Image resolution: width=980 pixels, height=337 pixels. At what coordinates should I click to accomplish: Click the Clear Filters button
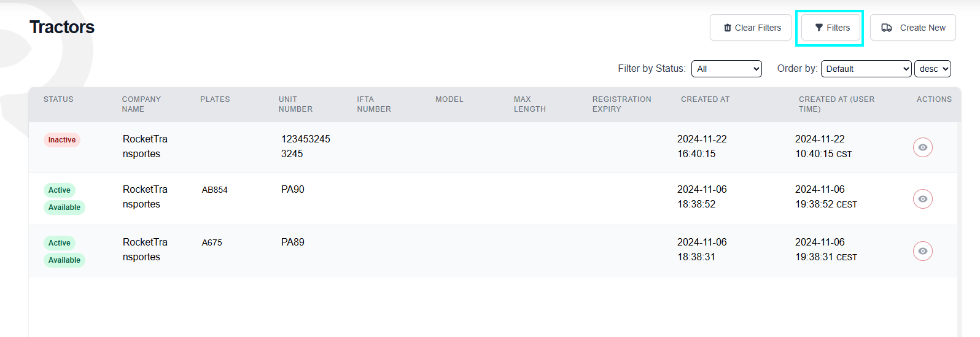point(750,28)
